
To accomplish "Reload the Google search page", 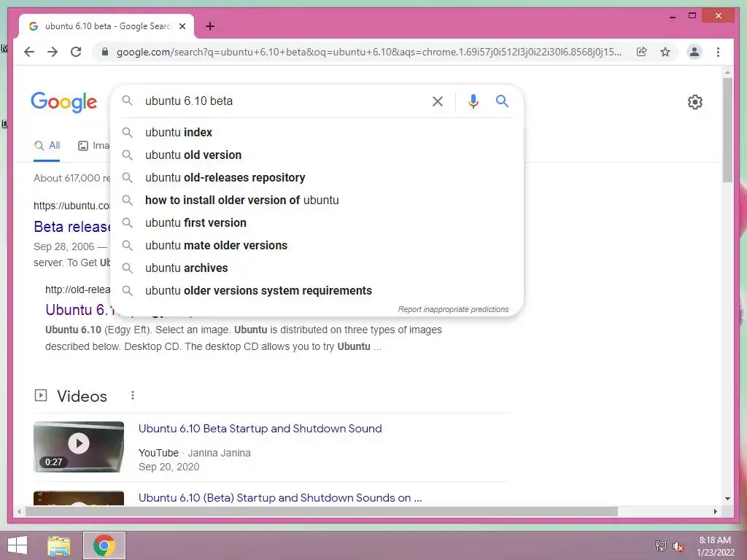I will 76,52.
